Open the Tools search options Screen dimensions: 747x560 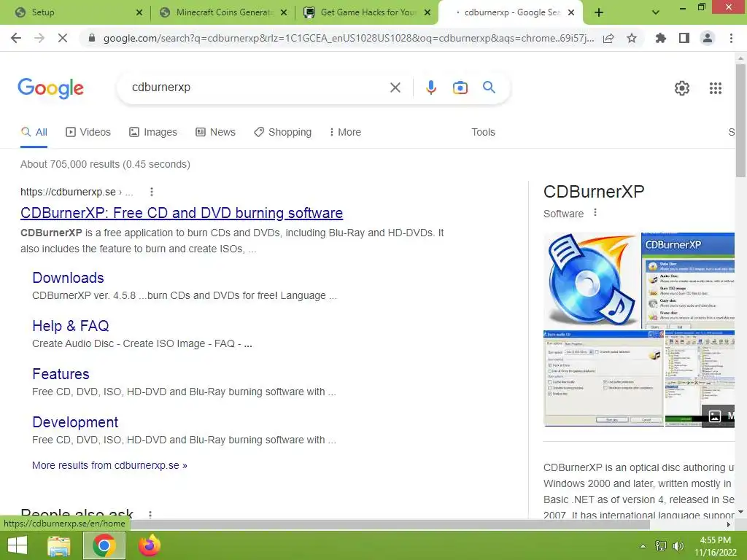483,132
